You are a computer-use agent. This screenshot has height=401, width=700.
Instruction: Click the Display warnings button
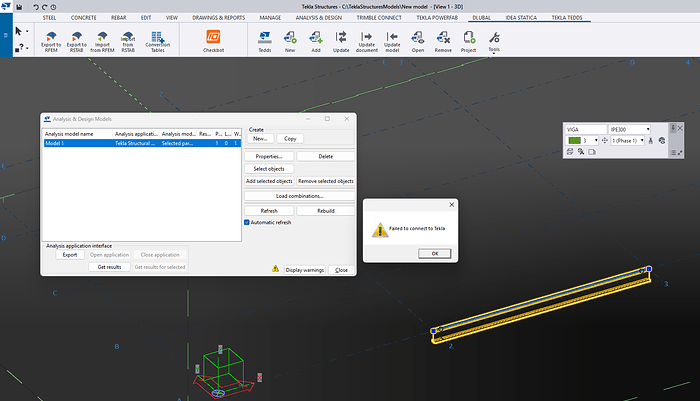(x=305, y=270)
